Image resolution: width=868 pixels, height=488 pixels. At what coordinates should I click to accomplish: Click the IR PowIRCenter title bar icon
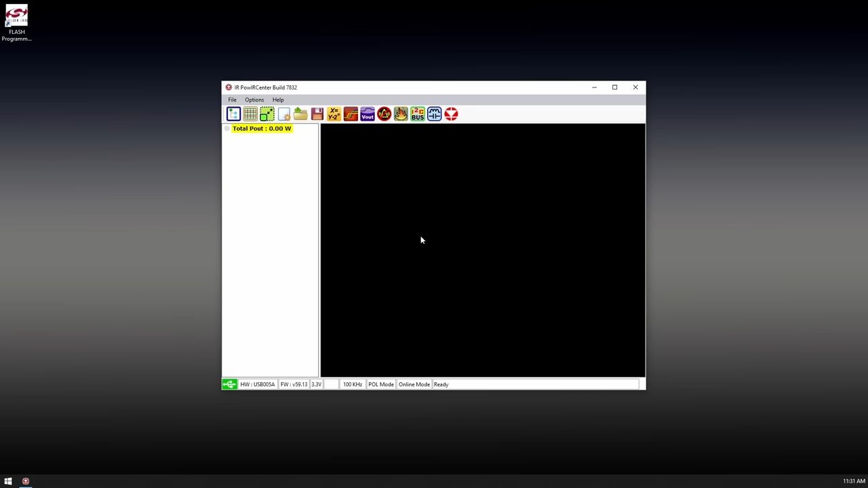click(229, 87)
